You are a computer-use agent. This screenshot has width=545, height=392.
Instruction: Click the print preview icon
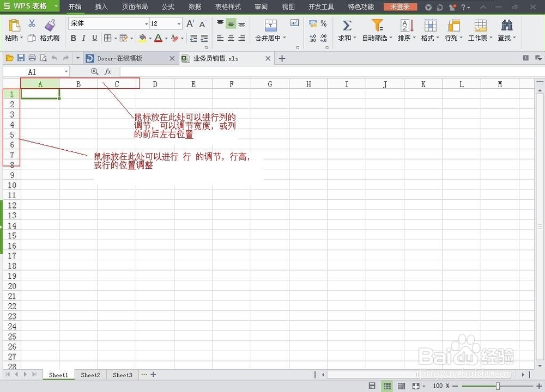tap(44, 58)
